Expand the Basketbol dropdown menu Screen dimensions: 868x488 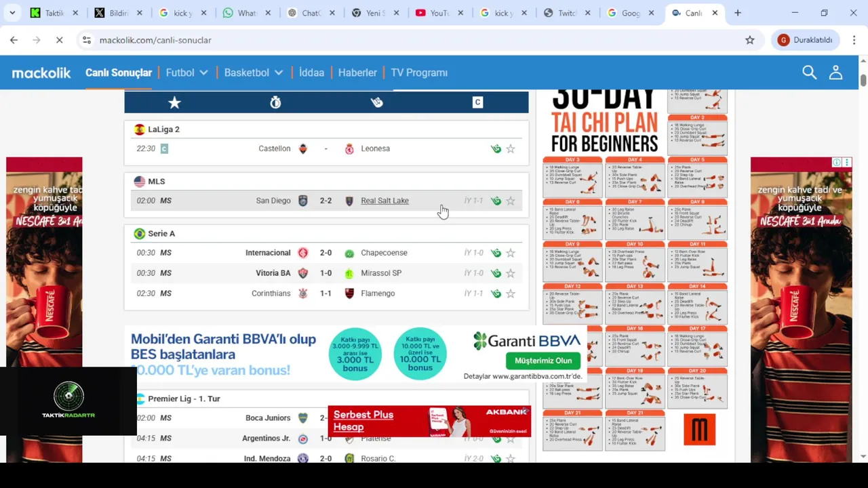point(254,73)
